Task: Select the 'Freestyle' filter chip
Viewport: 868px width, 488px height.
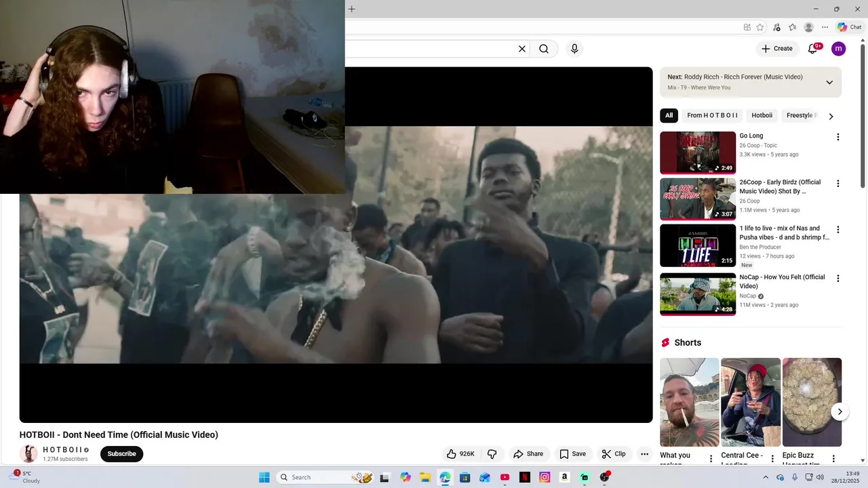Action: pos(801,115)
